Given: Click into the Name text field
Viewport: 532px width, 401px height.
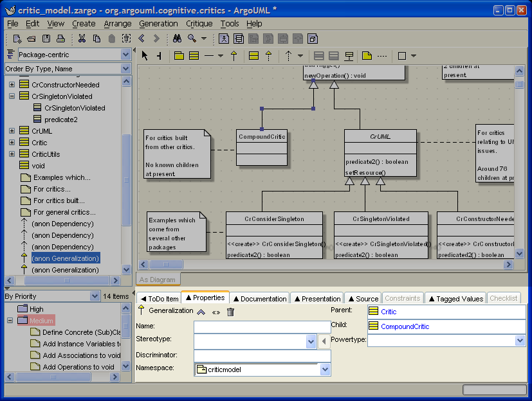Looking at the screenshot, I should [262, 327].
